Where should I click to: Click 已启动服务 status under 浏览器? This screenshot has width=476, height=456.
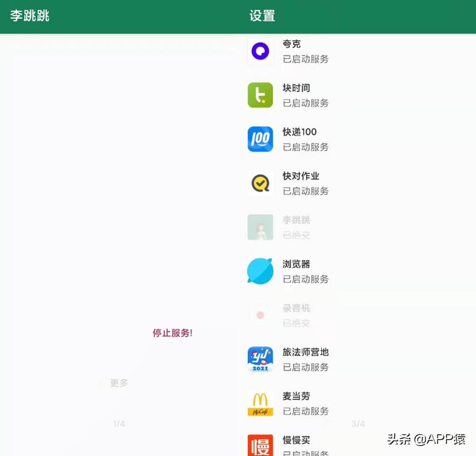point(306,279)
